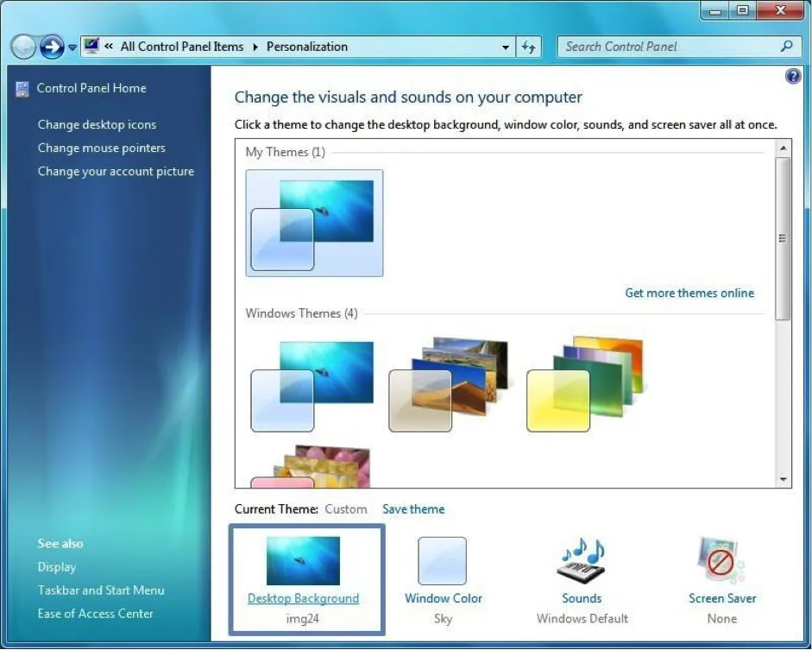Image resolution: width=812 pixels, height=650 pixels.
Task: Open Change mouse pointers
Action: 102,148
